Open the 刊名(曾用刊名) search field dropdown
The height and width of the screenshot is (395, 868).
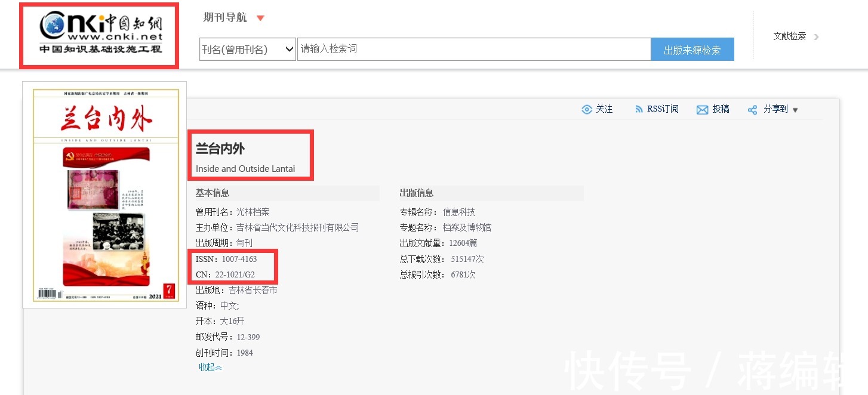[248, 49]
